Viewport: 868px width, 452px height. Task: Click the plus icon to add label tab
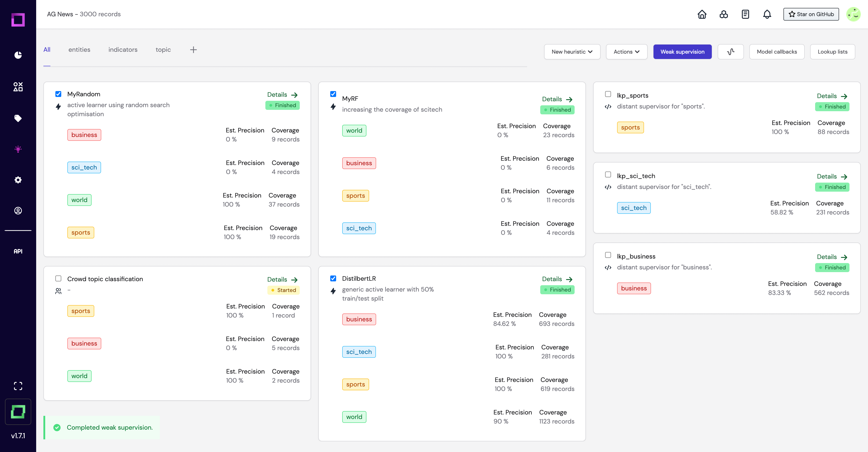coord(193,50)
